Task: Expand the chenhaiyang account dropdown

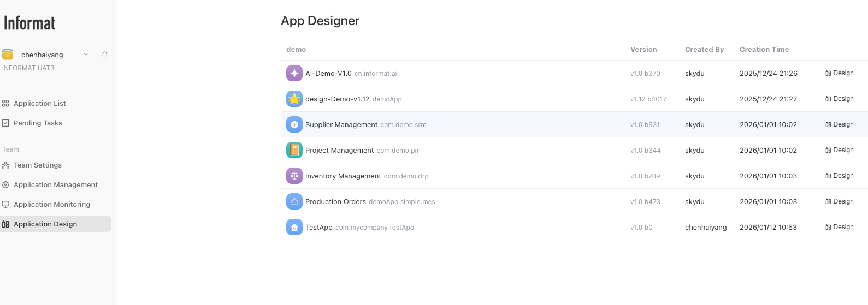Action: (86, 55)
